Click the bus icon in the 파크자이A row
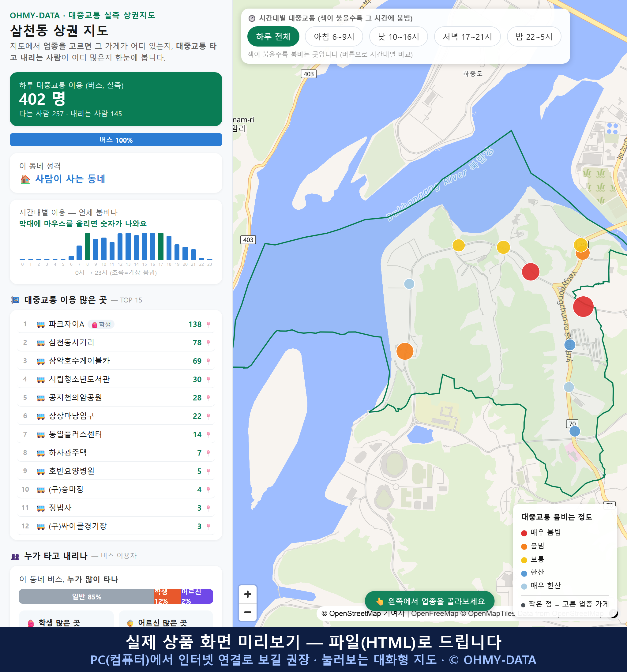627x672 pixels. (x=40, y=325)
